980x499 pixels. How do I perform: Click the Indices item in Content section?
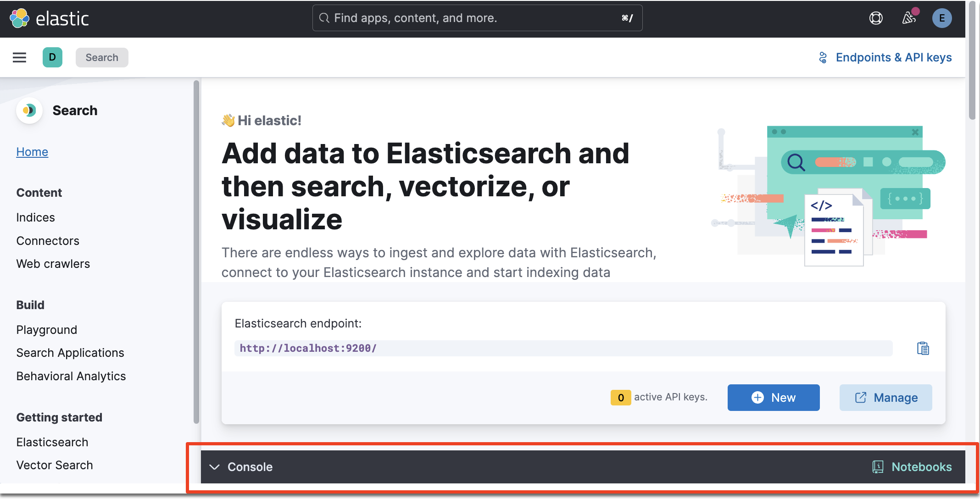[36, 216]
